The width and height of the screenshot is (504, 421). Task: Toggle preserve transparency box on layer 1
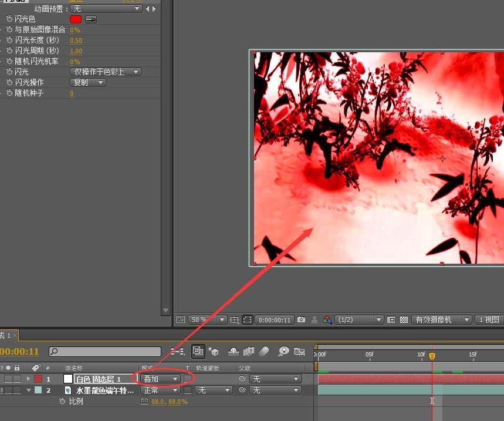click(188, 379)
